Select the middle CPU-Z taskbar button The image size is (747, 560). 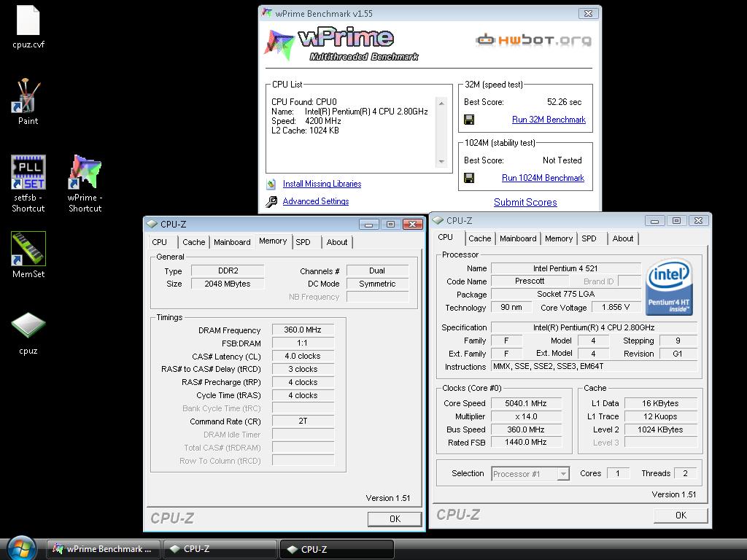[220, 549]
